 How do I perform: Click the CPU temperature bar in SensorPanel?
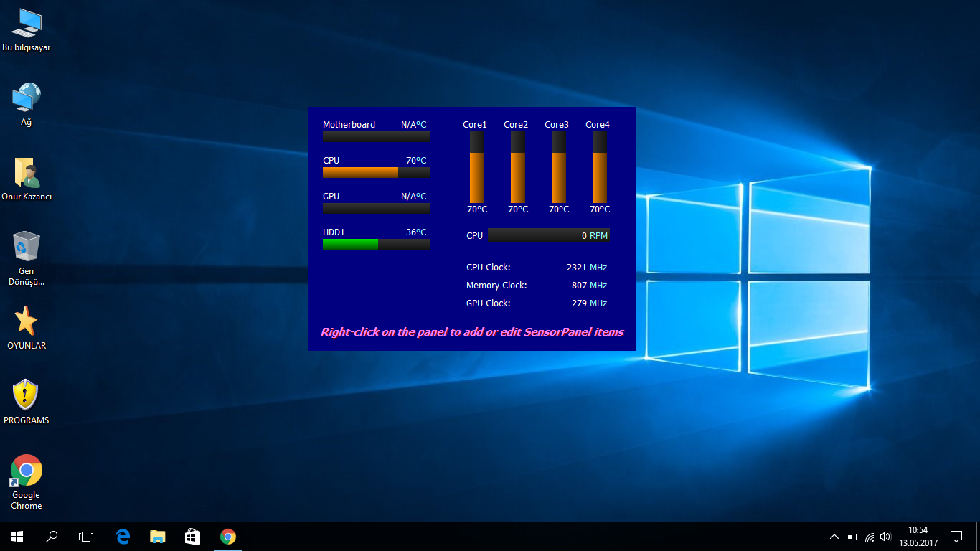376,172
